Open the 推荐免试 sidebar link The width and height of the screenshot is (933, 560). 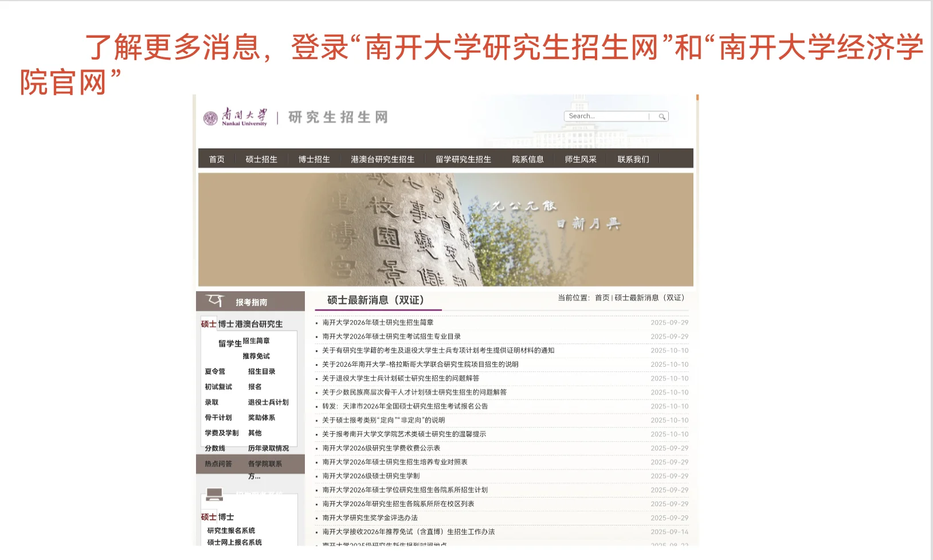(x=258, y=356)
